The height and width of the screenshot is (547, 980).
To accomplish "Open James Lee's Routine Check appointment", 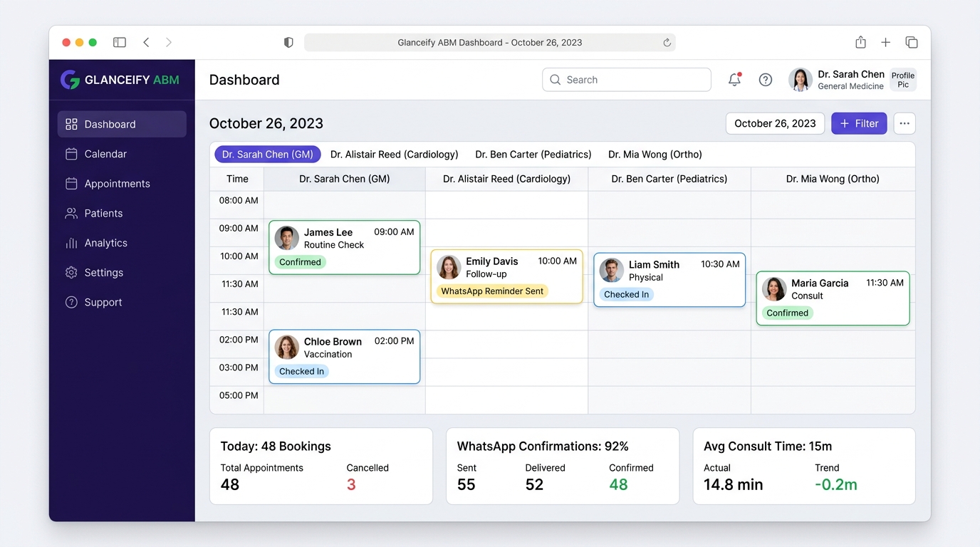I will click(345, 247).
